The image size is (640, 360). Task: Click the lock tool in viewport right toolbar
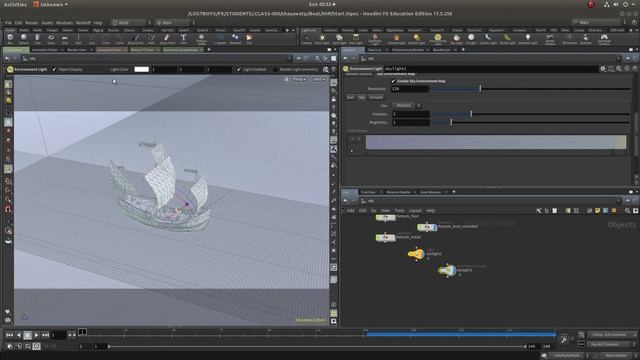point(333,99)
